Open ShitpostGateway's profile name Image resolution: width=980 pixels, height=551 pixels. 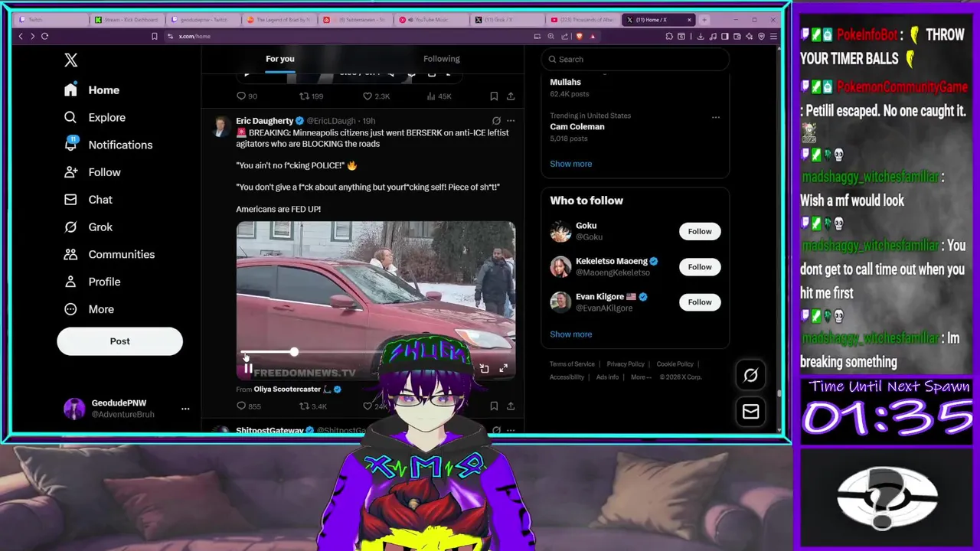click(x=269, y=431)
